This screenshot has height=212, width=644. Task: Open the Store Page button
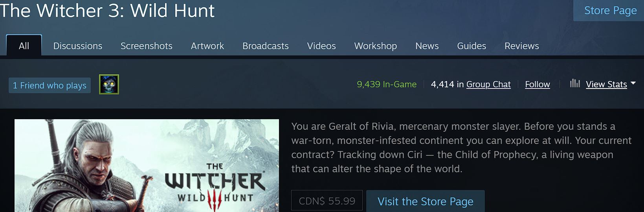pos(610,11)
